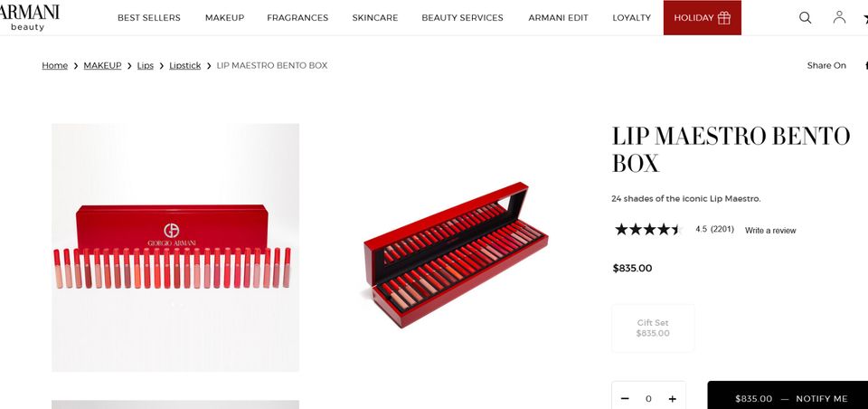View the open bento box product image
The image size is (868, 409).
456,255
